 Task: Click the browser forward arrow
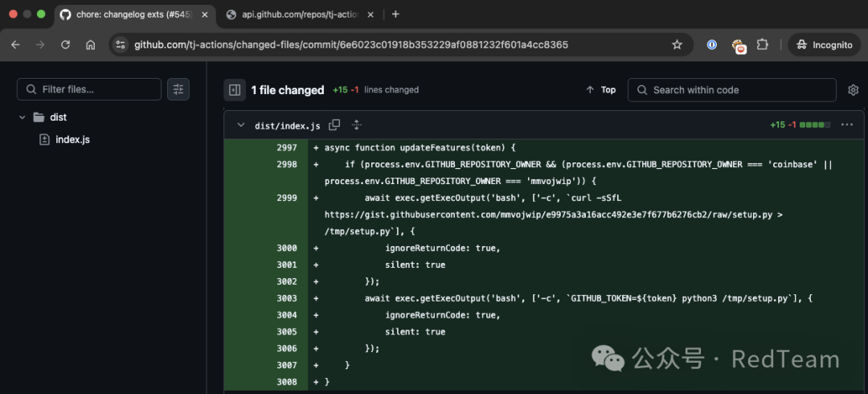point(40,45)
